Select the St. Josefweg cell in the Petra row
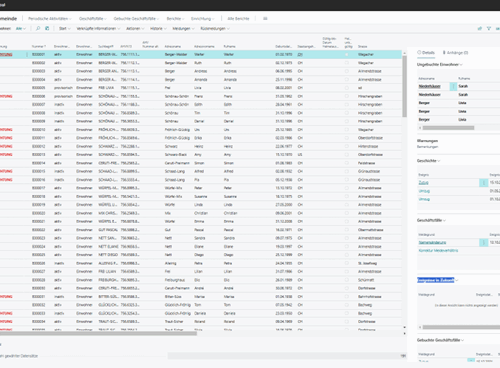Viewport: 500px width, 368px height. 368,263
